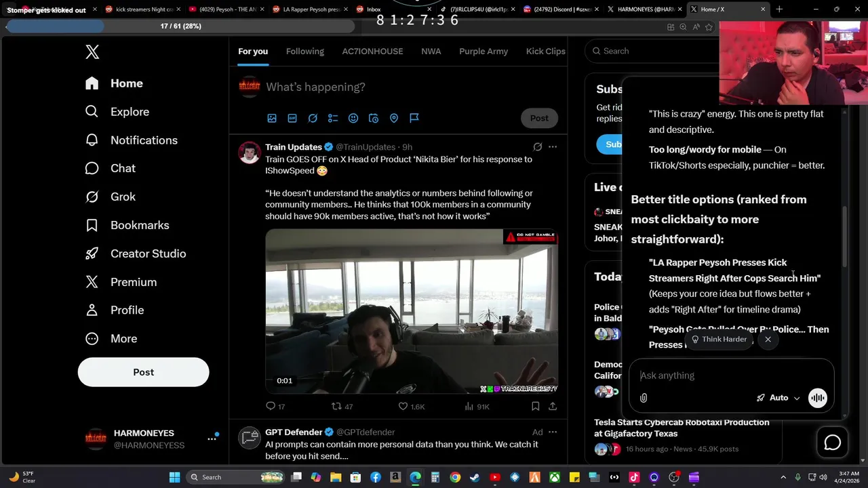Click the Windows taskbar Search box

234,477
